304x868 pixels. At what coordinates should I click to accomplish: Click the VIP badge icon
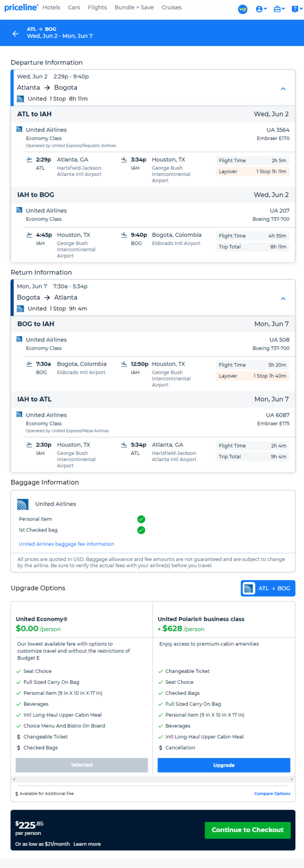click(243, 9)
